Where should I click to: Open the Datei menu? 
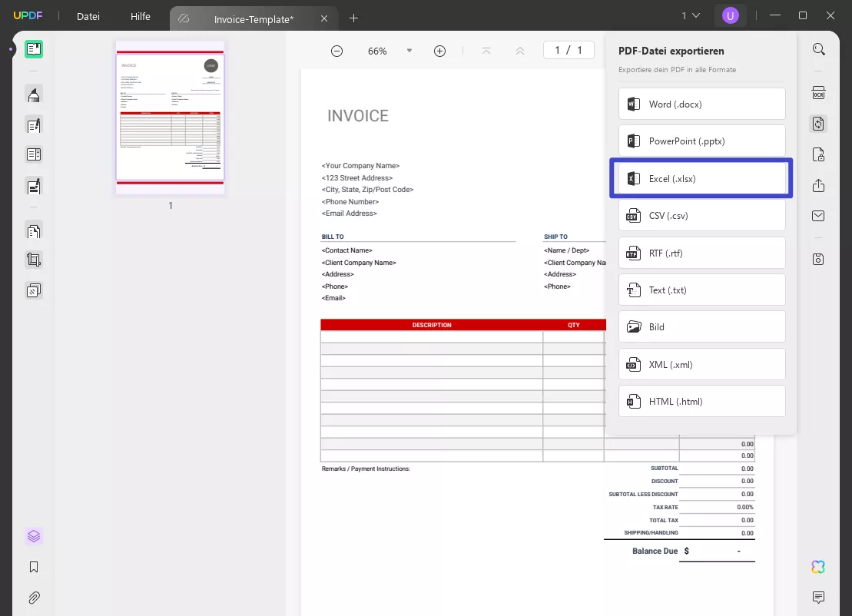coord(88,16)
